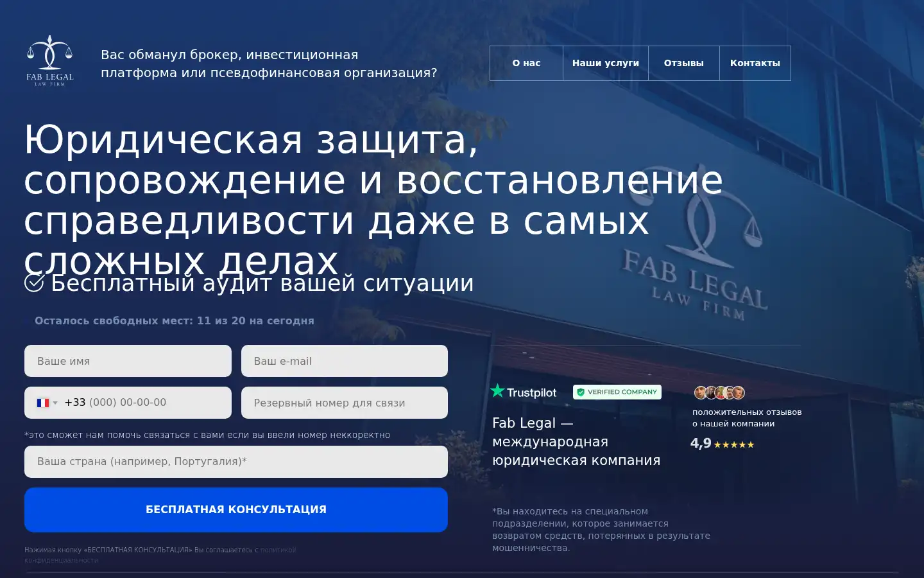Click the header tagline Вас обманул брокер
This screenshot has height=578, width=924.
coord(269,64)
